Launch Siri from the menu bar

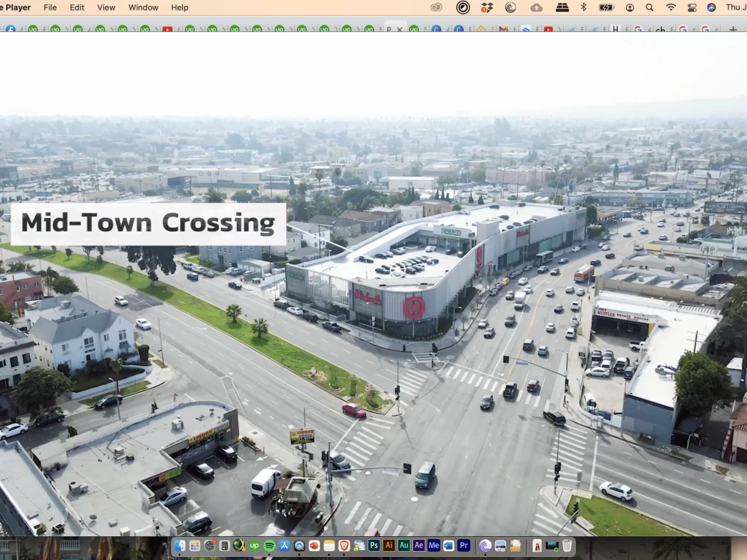(x=711, y=7)
